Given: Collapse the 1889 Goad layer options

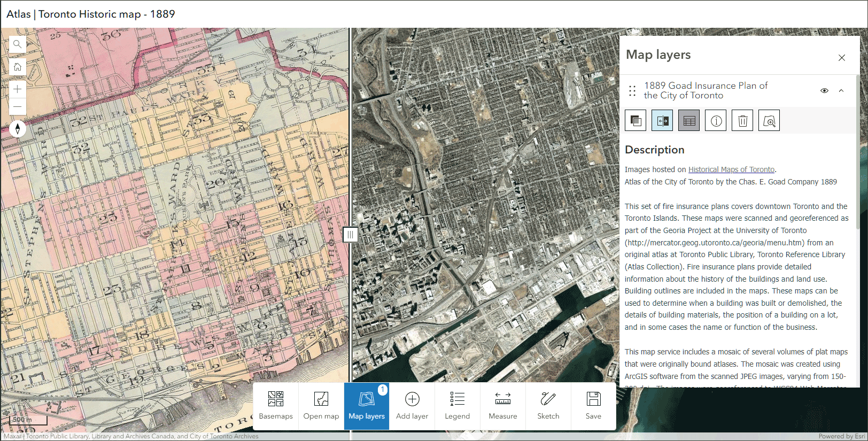Looking at the screenshot, I should click(841, 91).
